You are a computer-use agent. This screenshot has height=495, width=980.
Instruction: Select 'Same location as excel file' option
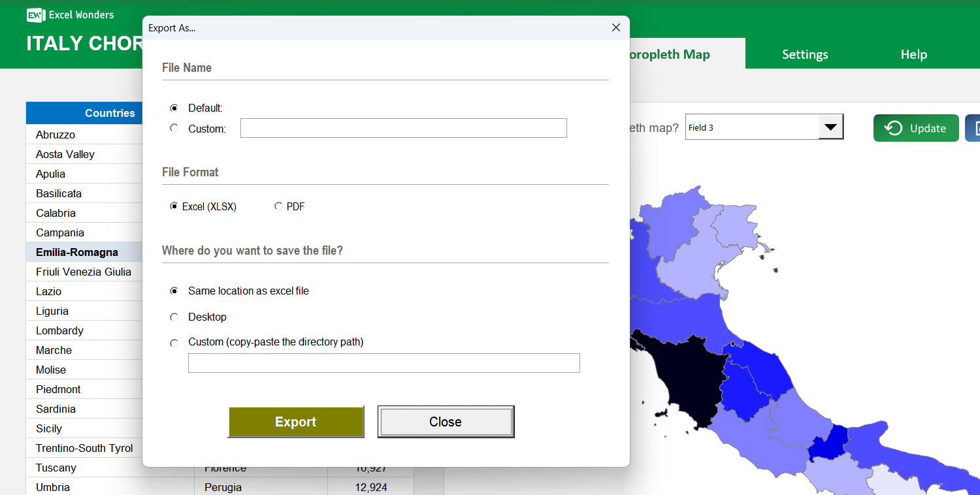[x=174, y=291]
